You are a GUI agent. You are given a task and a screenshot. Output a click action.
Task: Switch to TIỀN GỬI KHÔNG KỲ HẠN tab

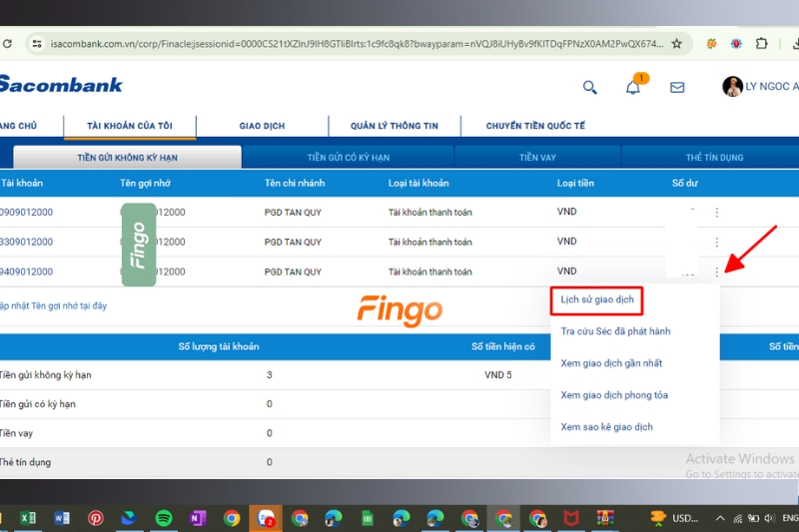click(x=128, y=158)
